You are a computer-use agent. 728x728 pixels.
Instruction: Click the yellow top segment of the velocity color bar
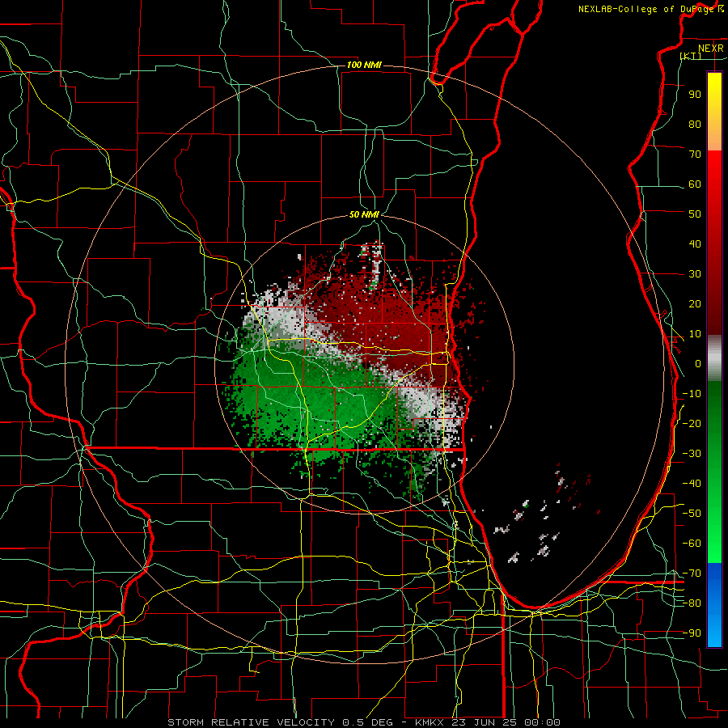pyautogui.click(x=714, y=112)
